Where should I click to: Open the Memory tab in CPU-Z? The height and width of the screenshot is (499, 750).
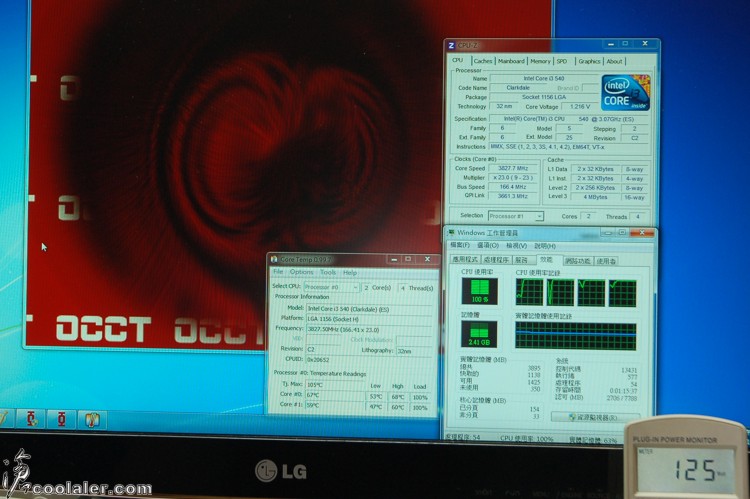[x=540, y=61]
